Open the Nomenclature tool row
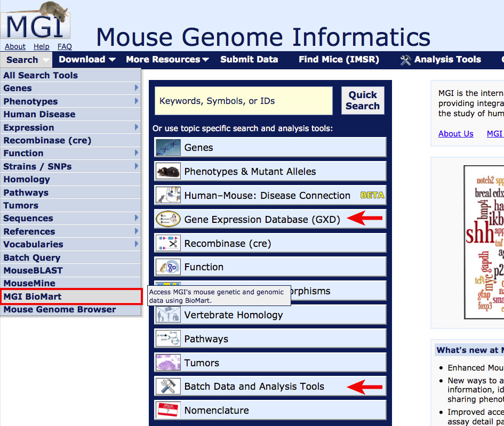 tap(270, 410)
